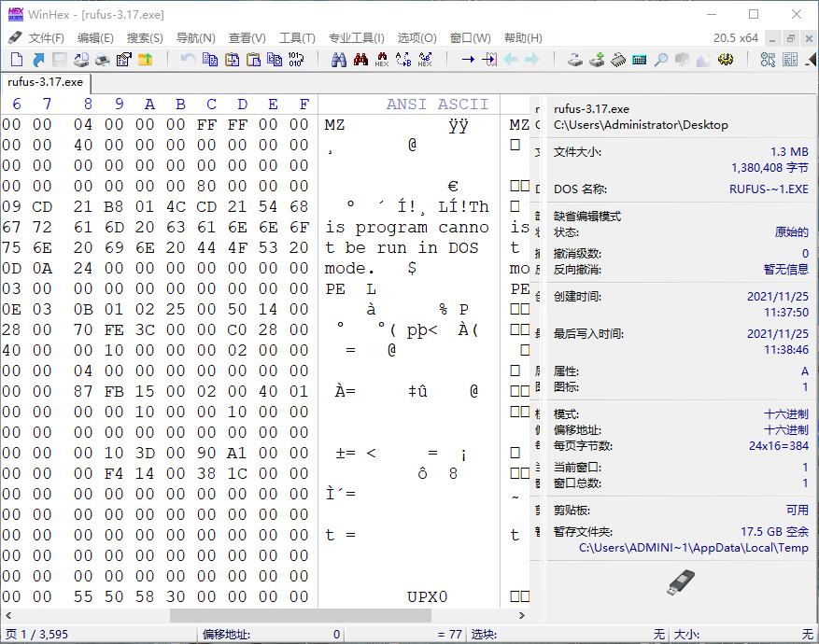Image resolution: width=819 pixels, height=644 pixels.
Task: Click the Open Folder yellow icon
Action: pyautogui.click(x=145, y=60)
